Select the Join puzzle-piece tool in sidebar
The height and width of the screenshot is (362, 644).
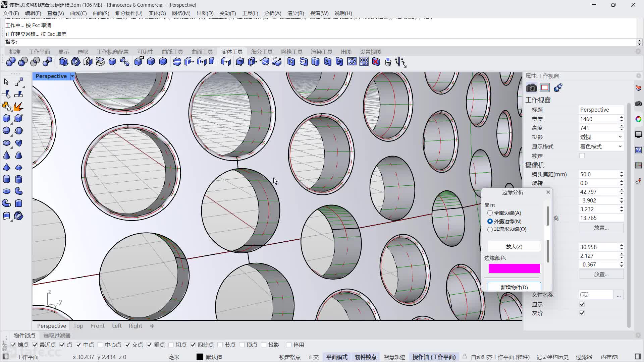click(6, 107)
